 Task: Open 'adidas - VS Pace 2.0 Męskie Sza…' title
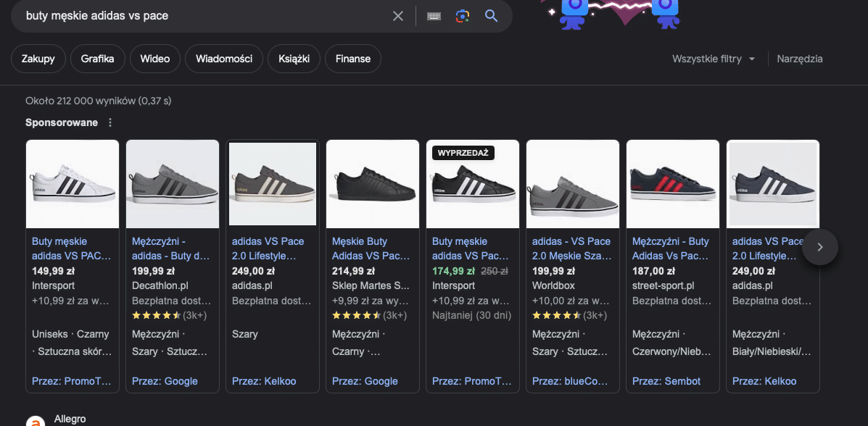coord(571,249)
